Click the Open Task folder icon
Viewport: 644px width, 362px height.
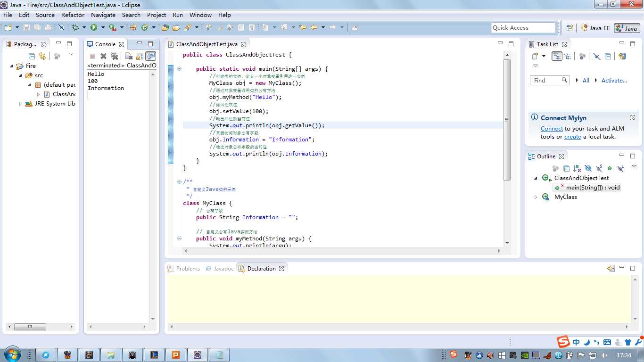pyautogui.click(x=176, y=28)
